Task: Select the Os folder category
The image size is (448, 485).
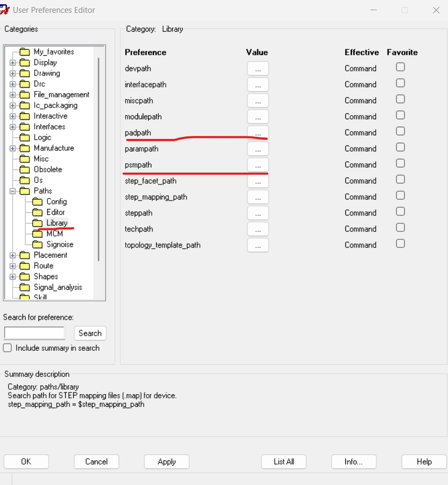Action: (38, 180)
